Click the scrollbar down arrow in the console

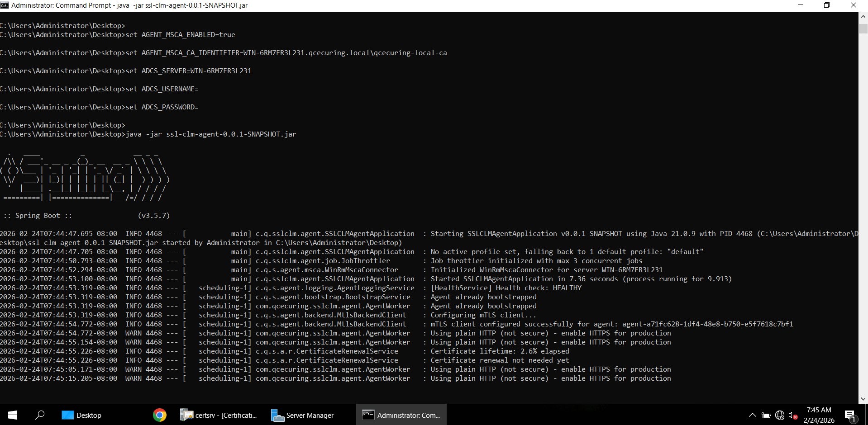[x=863, y=399]
